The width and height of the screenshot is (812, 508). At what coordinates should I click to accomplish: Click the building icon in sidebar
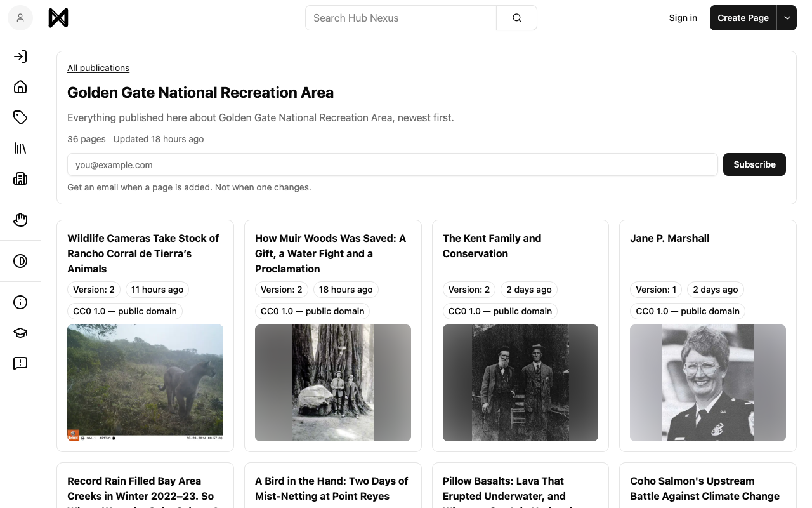coord(20,178)
